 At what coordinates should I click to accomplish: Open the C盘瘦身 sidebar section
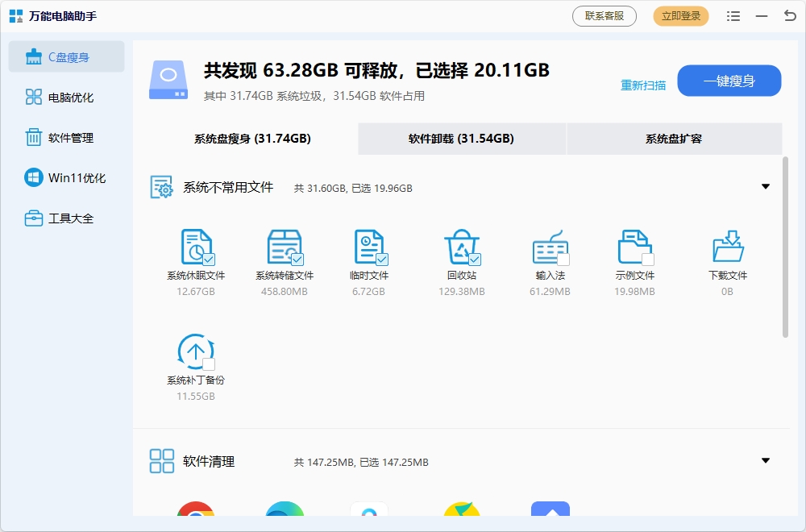pyautogui.click(x=66, y=56)
